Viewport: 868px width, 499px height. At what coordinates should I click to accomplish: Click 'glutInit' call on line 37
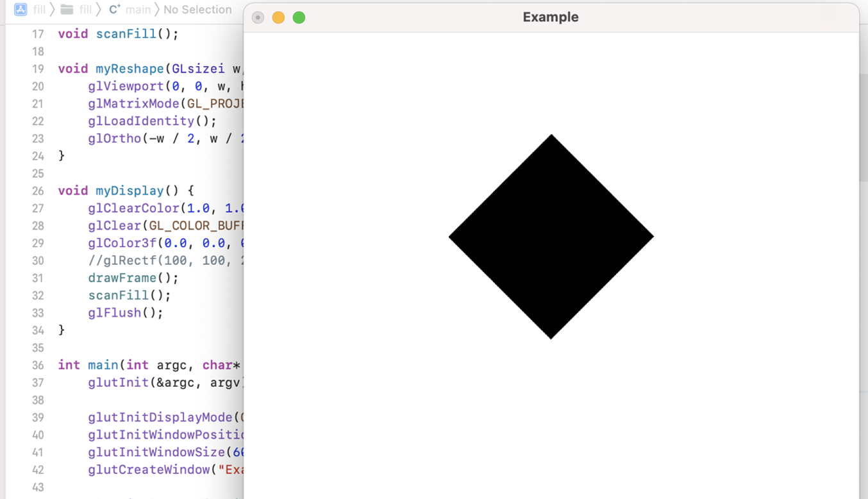click(118, 383)
